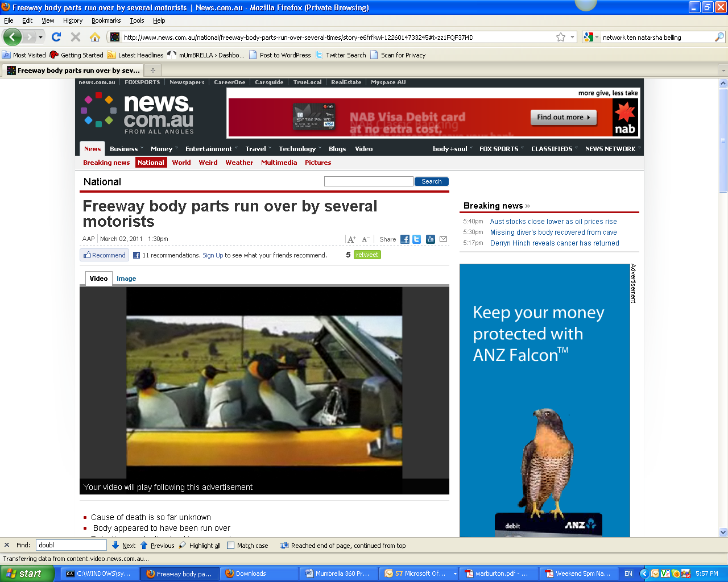Open 'Missing diver's body recovered from cave' link
The image size is (728, 582).
tap(553, 232)
